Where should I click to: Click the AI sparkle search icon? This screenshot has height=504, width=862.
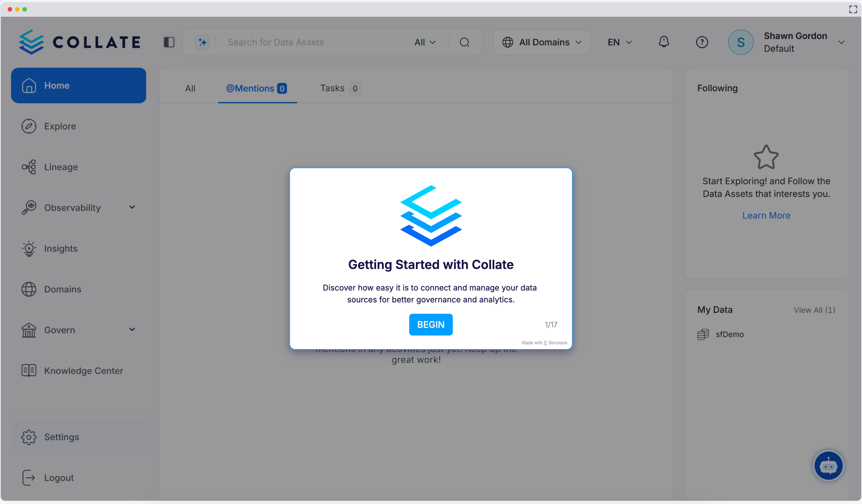[202, 42]
